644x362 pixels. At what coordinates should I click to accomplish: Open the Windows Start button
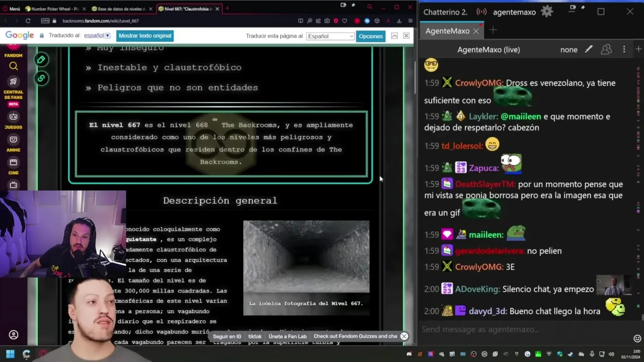point(10,354)
